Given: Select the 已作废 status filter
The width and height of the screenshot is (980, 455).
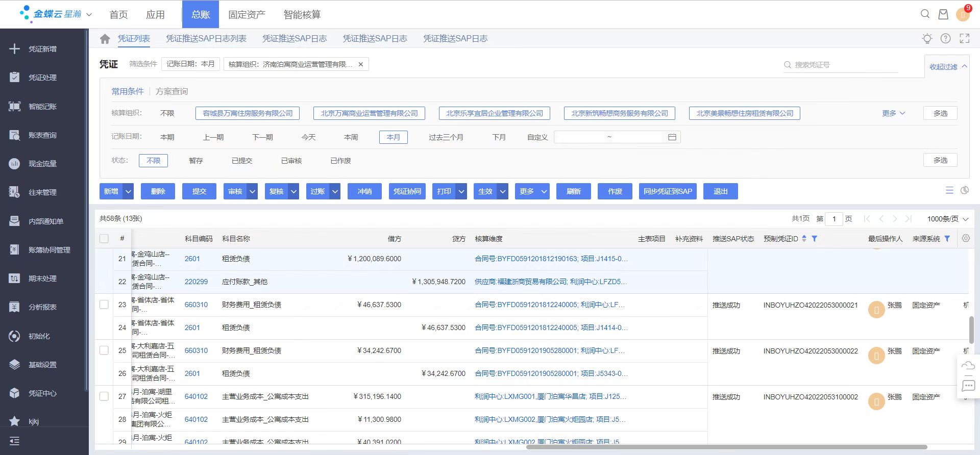Looking at the screenshot, I should (340, 161).
